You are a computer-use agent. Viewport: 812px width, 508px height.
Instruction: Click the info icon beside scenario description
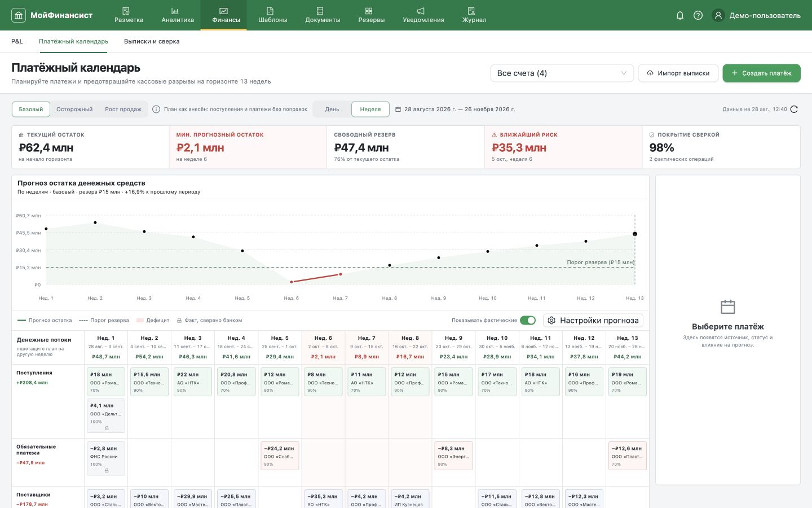[x=156, y=110]
